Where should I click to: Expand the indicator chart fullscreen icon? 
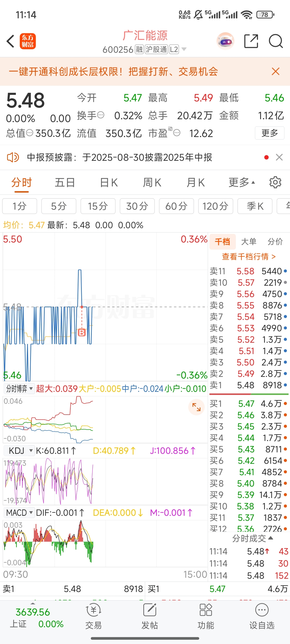point(196,407)
